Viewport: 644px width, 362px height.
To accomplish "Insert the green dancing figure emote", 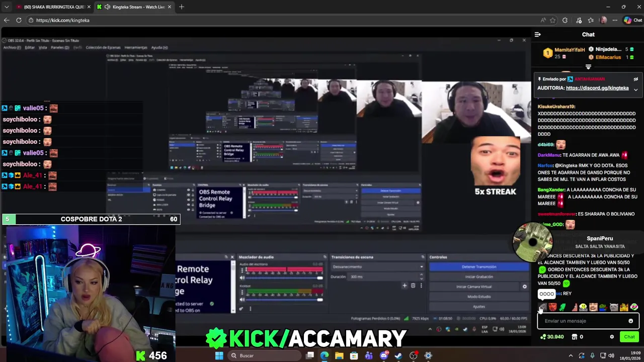I will tap(562, 307).
